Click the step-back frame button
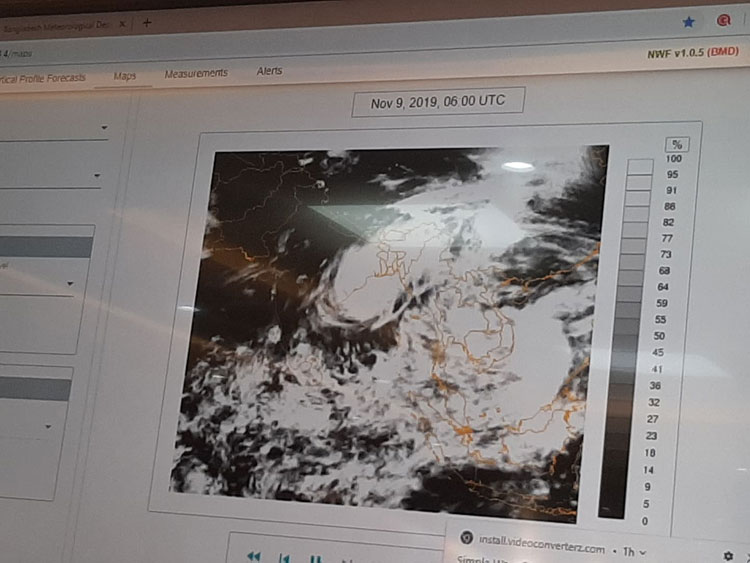The height and width of the screenshot is (563, 750). (284, 556)
